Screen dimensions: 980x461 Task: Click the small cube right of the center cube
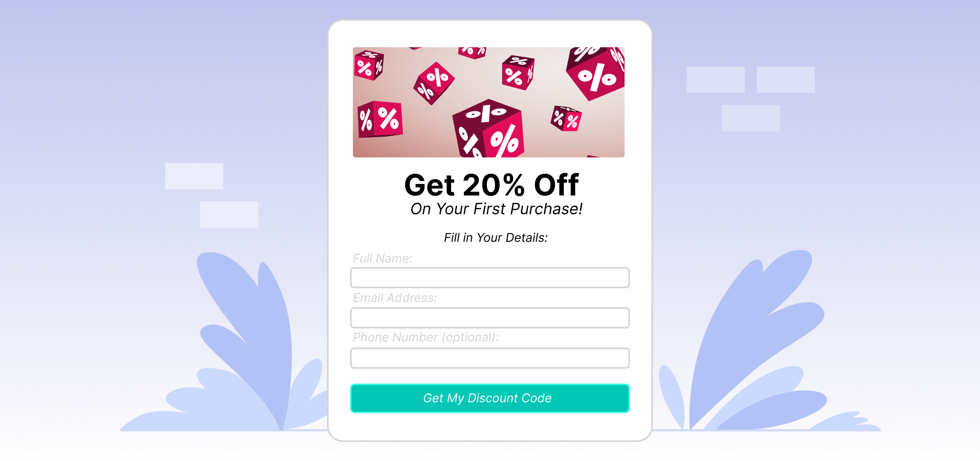566,118
